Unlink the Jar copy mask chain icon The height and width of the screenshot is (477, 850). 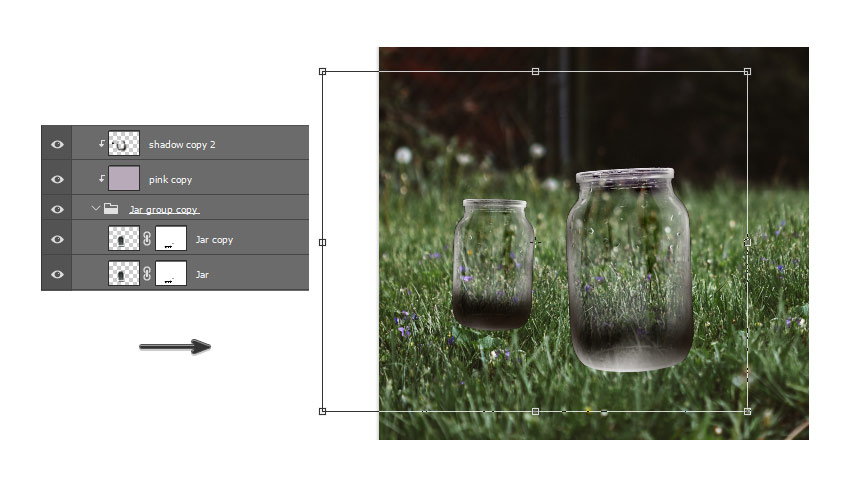147,238
